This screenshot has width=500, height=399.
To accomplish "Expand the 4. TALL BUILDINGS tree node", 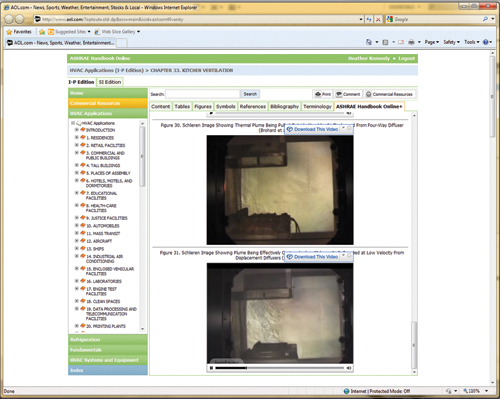I will pyautogui.click(x=77, y=165).
